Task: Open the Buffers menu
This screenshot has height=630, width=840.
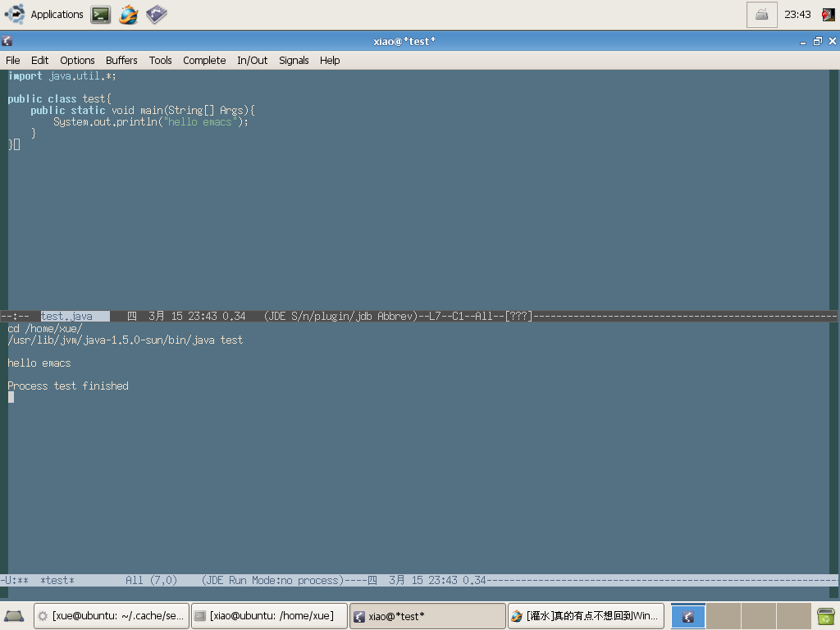Action: pos(121,60)
